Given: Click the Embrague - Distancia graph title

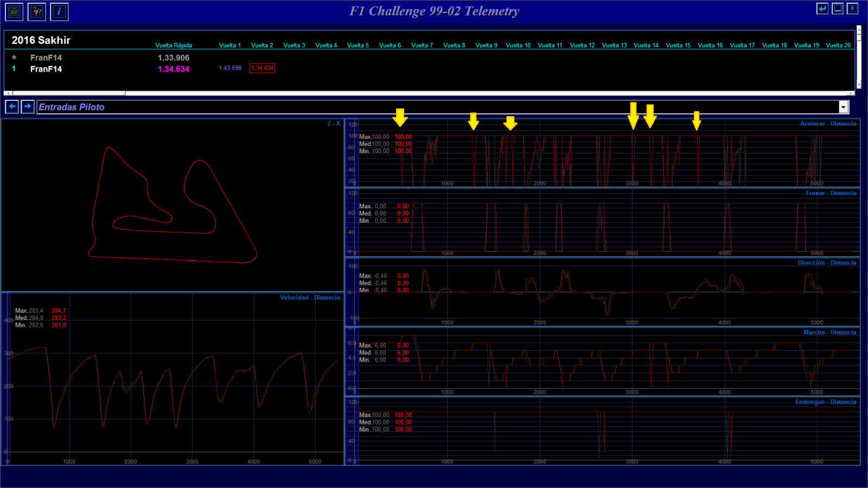Looking at the screenshot, I should pos(826,402).
